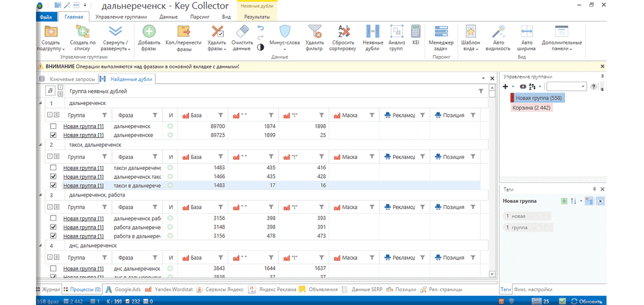Image resolution: width=644 pixels, height=305 pixels.
Task: Click the Reset sorting icon
Action: (343, 31)
